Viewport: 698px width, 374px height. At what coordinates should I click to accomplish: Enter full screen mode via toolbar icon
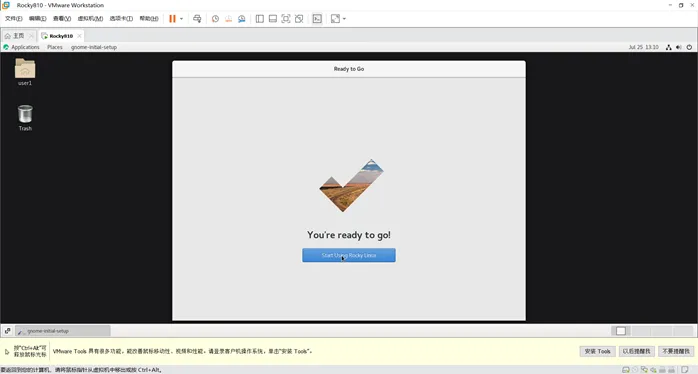click(286, 19)
